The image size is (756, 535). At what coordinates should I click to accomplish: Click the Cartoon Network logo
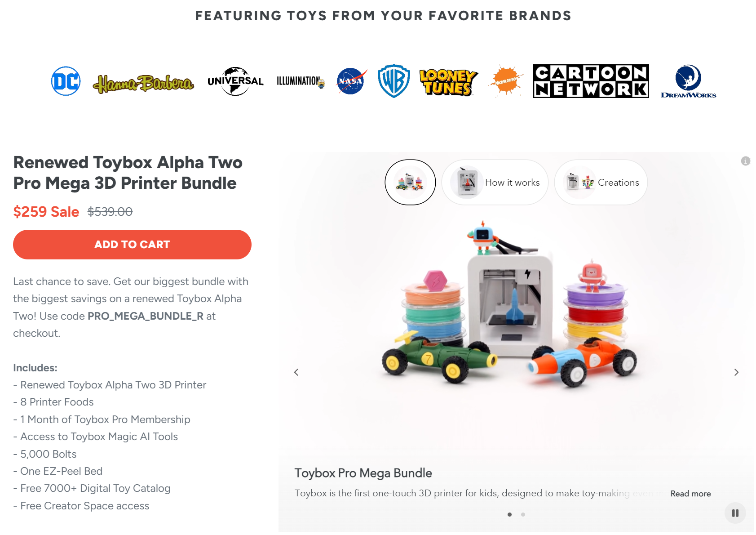tap(591, 81)
